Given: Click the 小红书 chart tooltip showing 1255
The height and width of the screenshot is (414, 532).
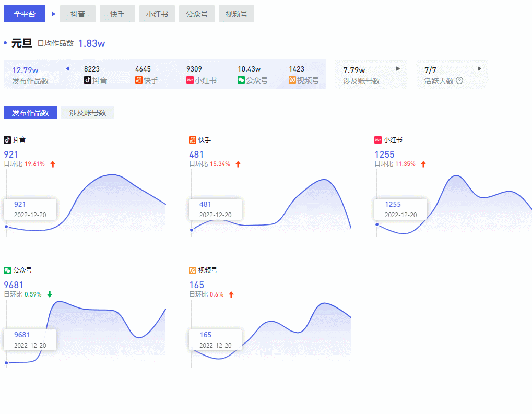Looking at the screenshot, I should [x=400, y=209].
